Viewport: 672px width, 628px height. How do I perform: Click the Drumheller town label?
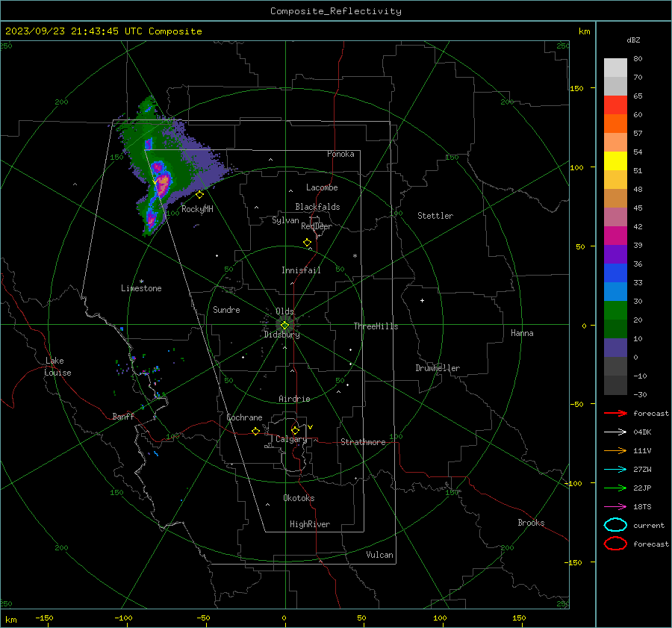pos(438,368)
